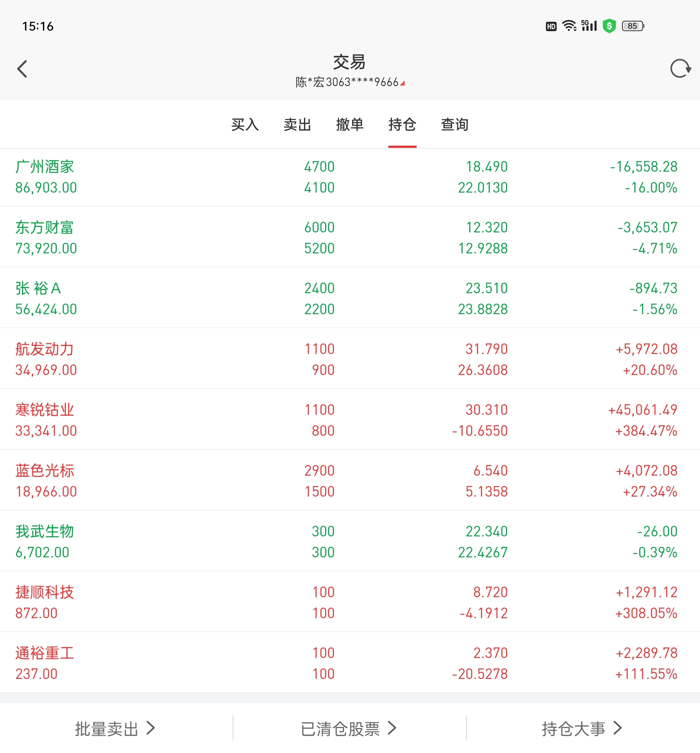Image resolution: width=700 pixels, height=753 pixels.
Task: Tap current price 18.490
Action: (487, 167)
